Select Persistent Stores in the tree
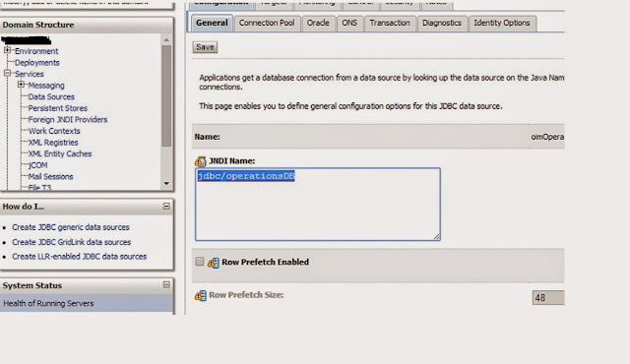The width and height of the screenshot is (630, 364). click(x=57, y=108)
